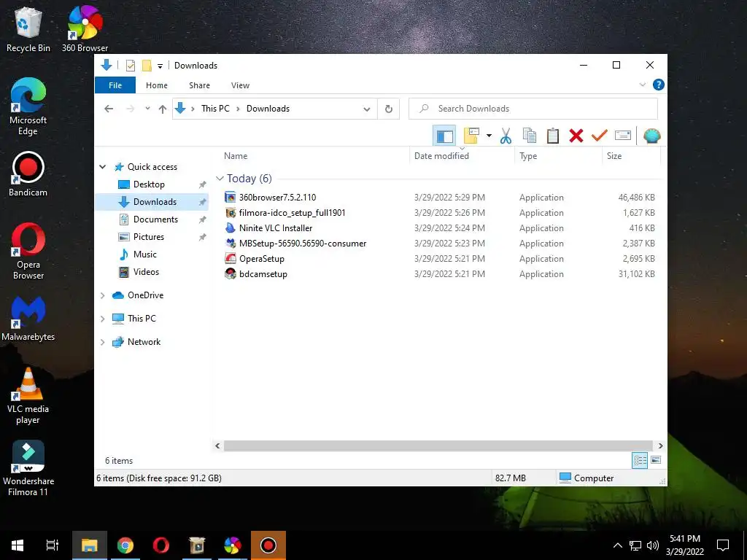Open Chrome from the taskbar
This screenshot has width=747, height=560.
tap(125, 545)
